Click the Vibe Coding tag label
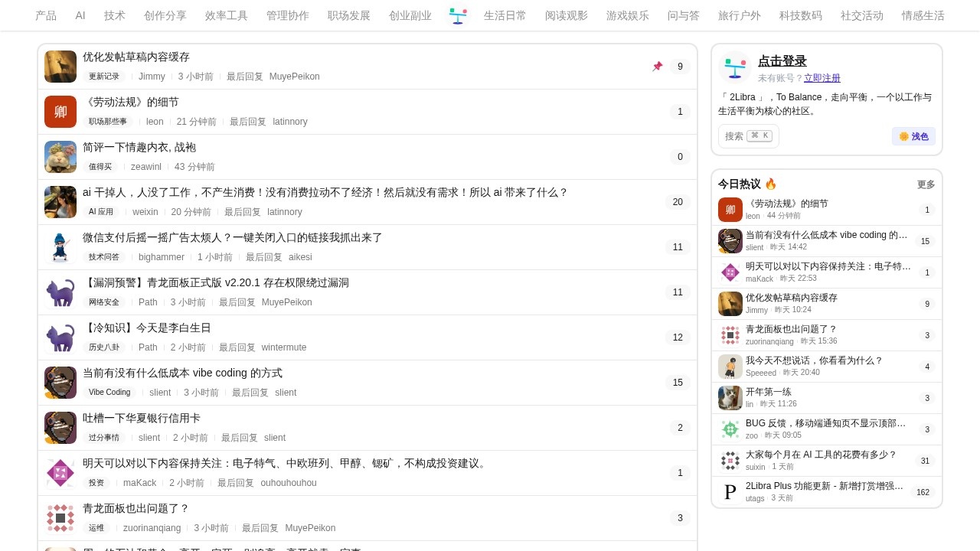This screenshot has height=551, width=980. pyautogui.click(x=109, y=393)
